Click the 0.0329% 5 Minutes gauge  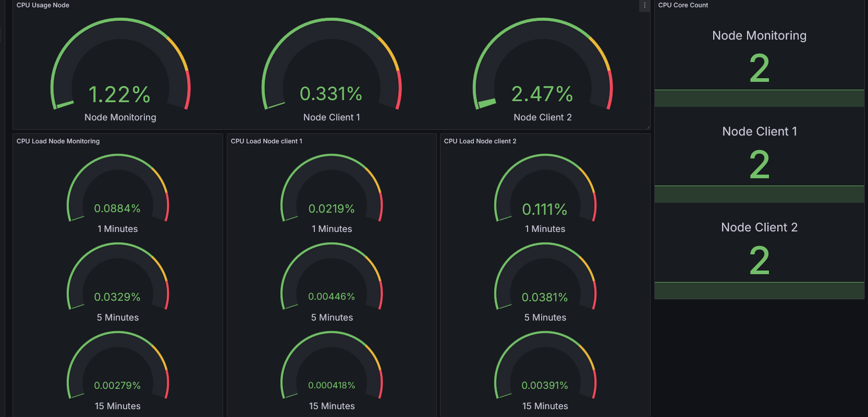click(x=117, y=297)
